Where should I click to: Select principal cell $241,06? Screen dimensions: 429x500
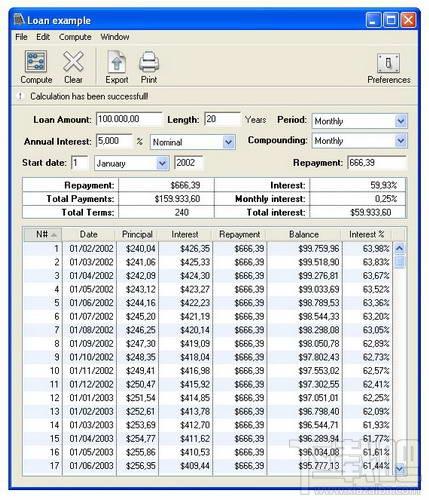[x=140, y=262]
